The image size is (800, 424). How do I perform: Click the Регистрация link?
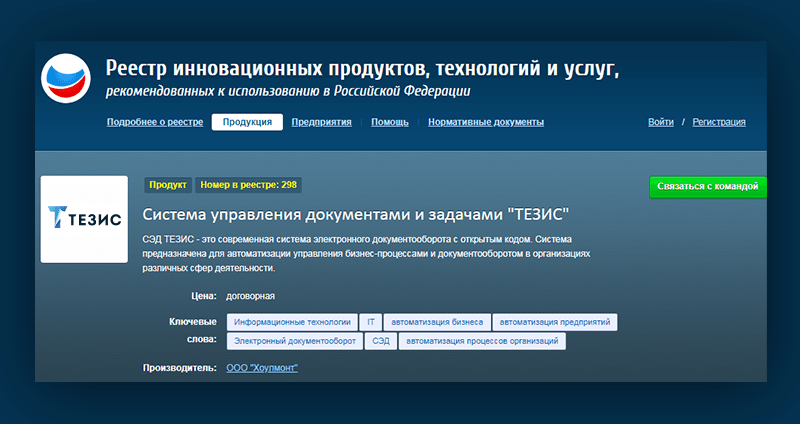click(719, 122)
